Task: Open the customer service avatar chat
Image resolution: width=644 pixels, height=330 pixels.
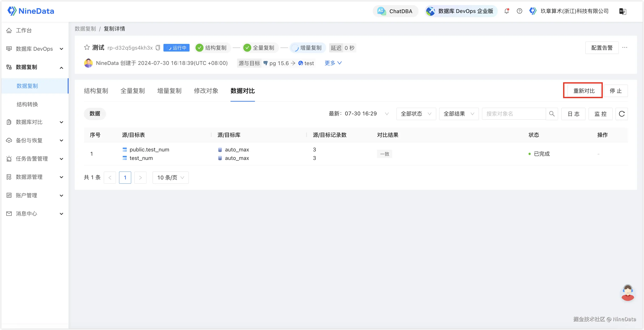Action: pos(627,292)
